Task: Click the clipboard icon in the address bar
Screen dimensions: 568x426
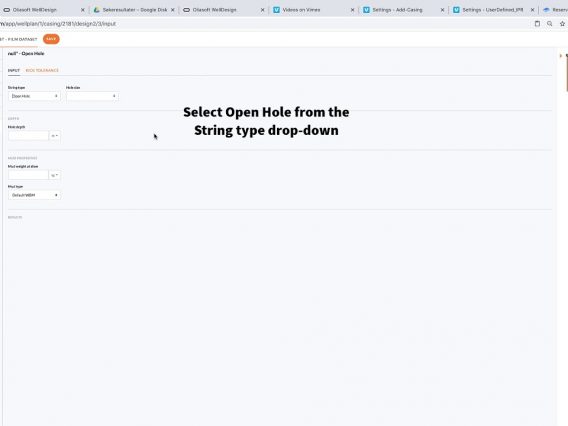Action: 537,24
